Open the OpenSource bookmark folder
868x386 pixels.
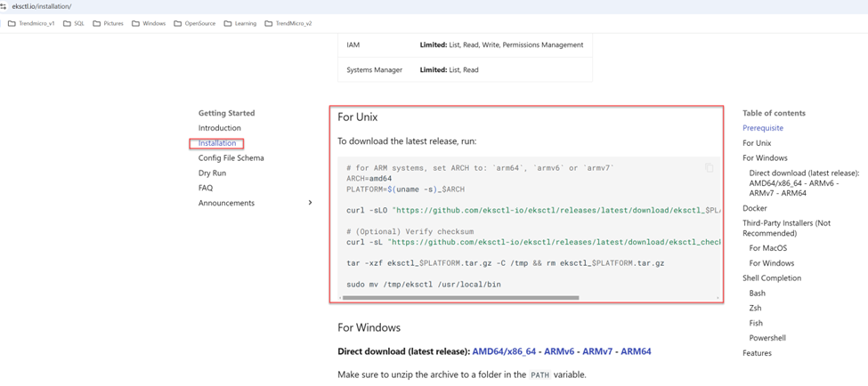coord(195,24)
